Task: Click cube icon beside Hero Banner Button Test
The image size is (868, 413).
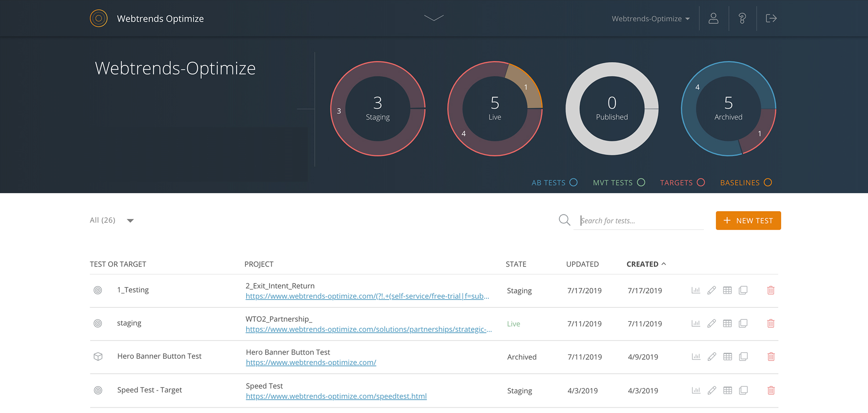Action: point(98,356)
